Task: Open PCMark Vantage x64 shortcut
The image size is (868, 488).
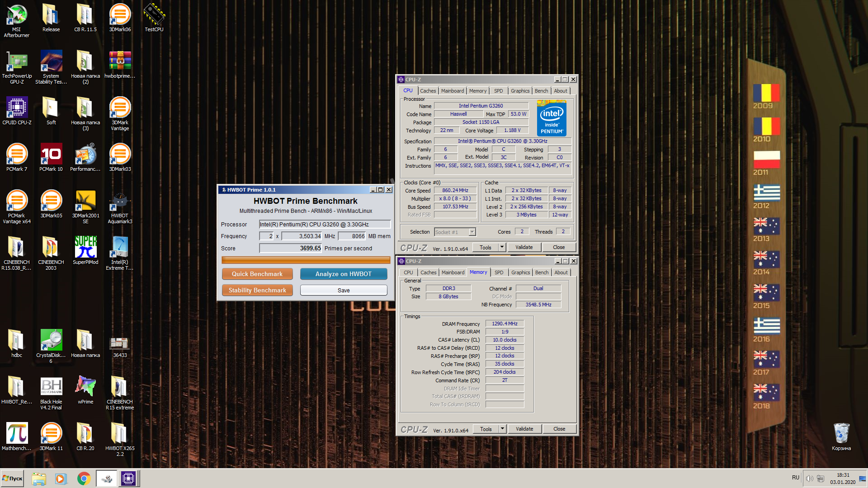Action: (17, 206)
